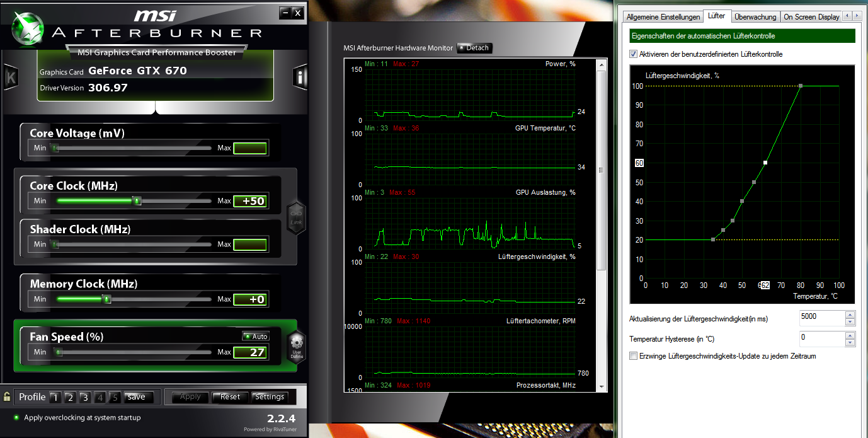Image resolution: width=868 pixels, height=438 pixels.
Task: Select the fan curve node at 80°C, 100%
Action: pyautogui.click(x=801, y=86)
